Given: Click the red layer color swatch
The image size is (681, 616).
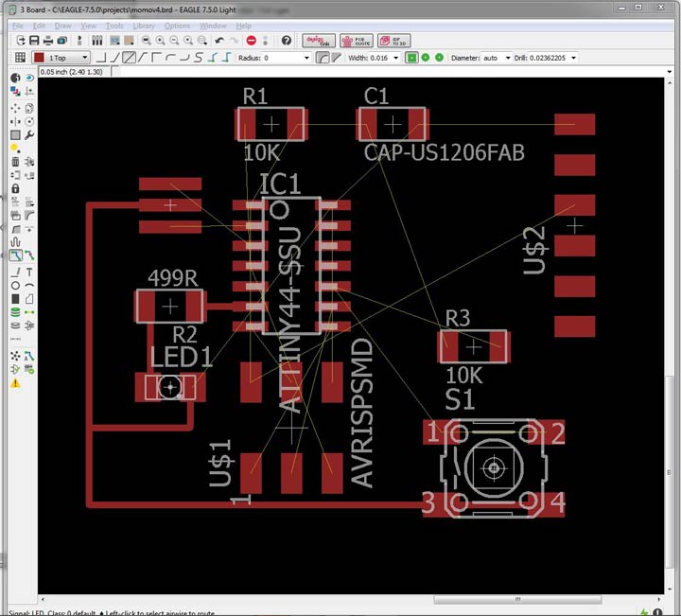Looking at the screenshot, I should pyautogui.click(x=39, y=58).
